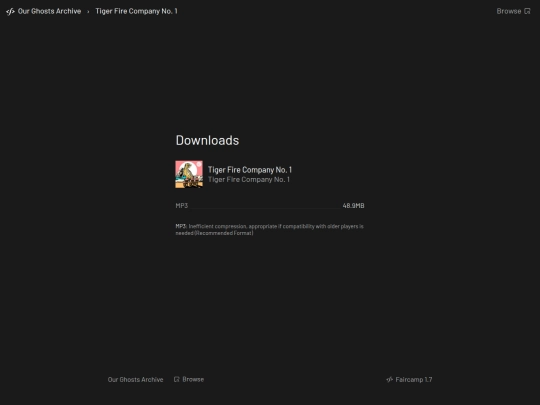Image resolution: width=540 pixels, height=405 pixels.
Task: Click the grey Tiger Fire Company No. 1 artist name
Action: click(249, 179)
